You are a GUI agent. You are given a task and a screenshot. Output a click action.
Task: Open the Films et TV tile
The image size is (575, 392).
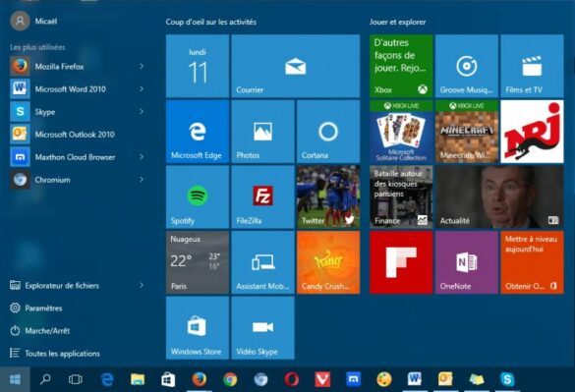tap(532, 66)
